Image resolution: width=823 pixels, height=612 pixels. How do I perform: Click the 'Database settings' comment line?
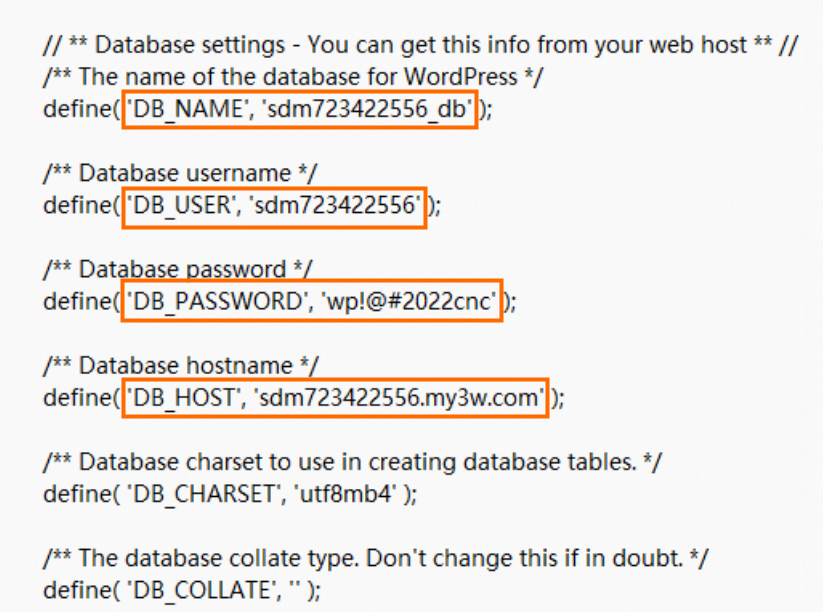coord(421,45)
